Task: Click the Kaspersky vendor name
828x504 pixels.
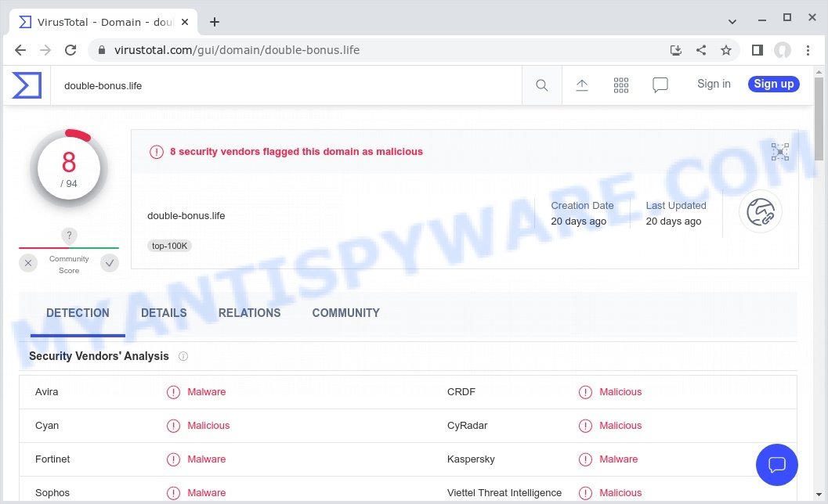Action: pos(471,459)
